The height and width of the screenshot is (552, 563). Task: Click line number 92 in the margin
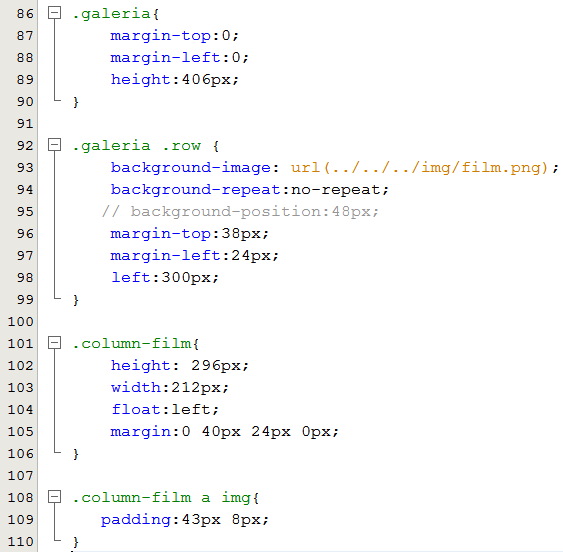[25, 145]
